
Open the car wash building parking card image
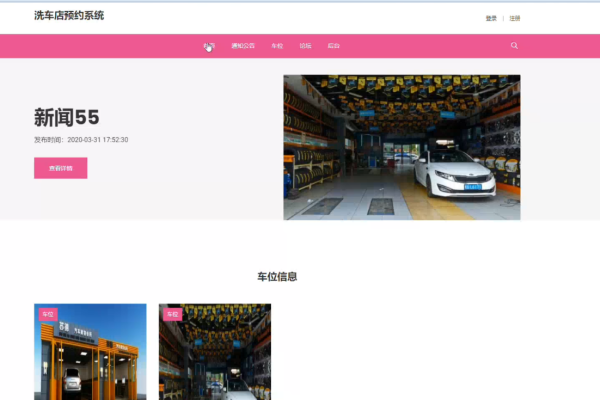point(90,352)
